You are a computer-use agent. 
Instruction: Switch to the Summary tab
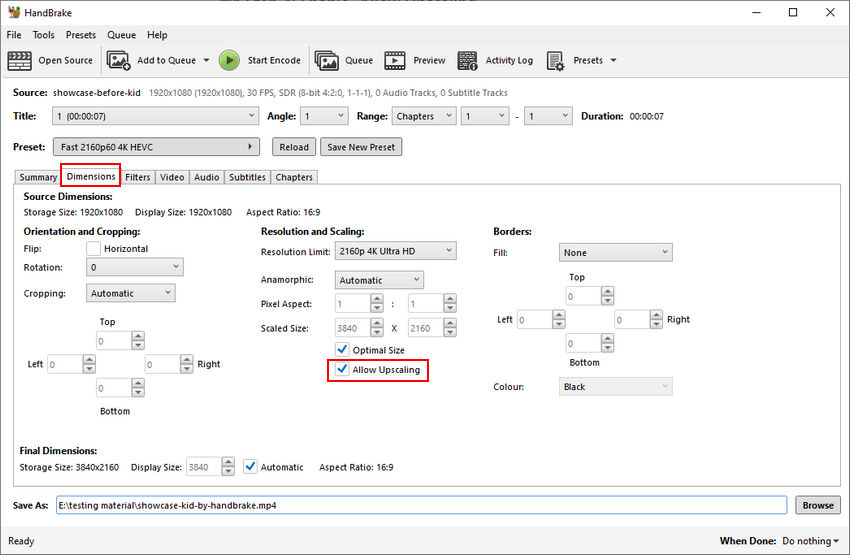tap(38, 177)
